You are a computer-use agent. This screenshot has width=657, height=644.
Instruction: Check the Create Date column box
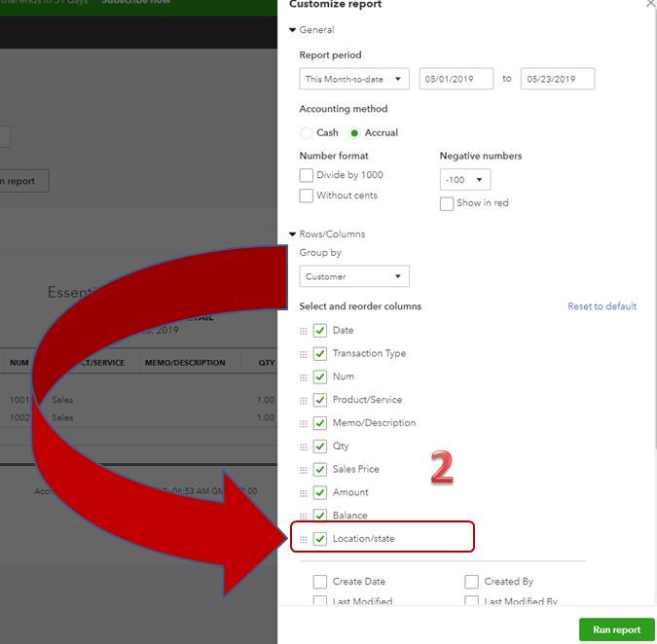pyautogui.click(x=319, y=582)
